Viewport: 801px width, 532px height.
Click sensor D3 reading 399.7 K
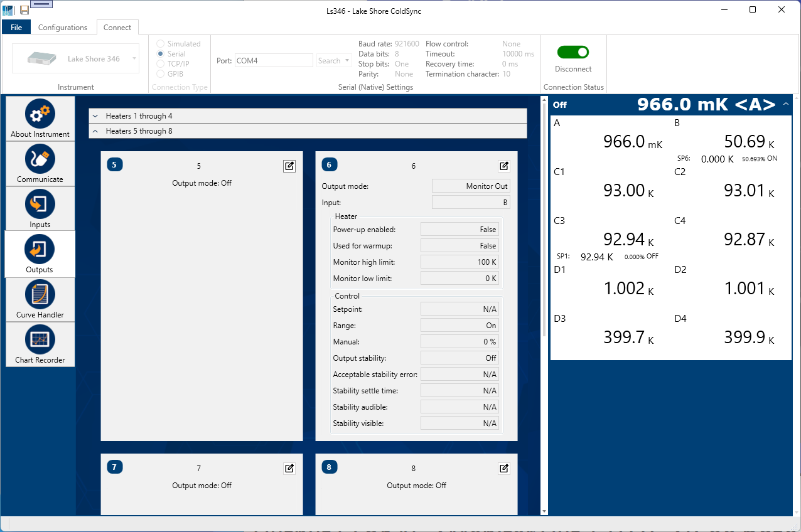[x=628, y=338]
